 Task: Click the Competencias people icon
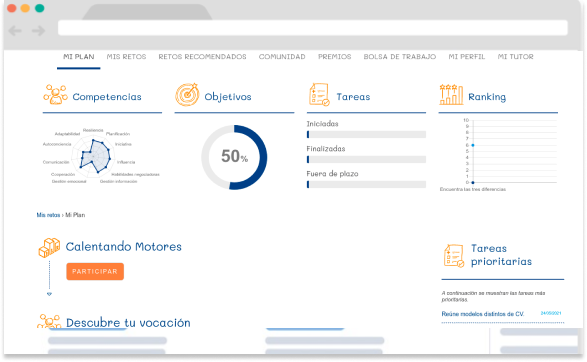pos(55,95)
